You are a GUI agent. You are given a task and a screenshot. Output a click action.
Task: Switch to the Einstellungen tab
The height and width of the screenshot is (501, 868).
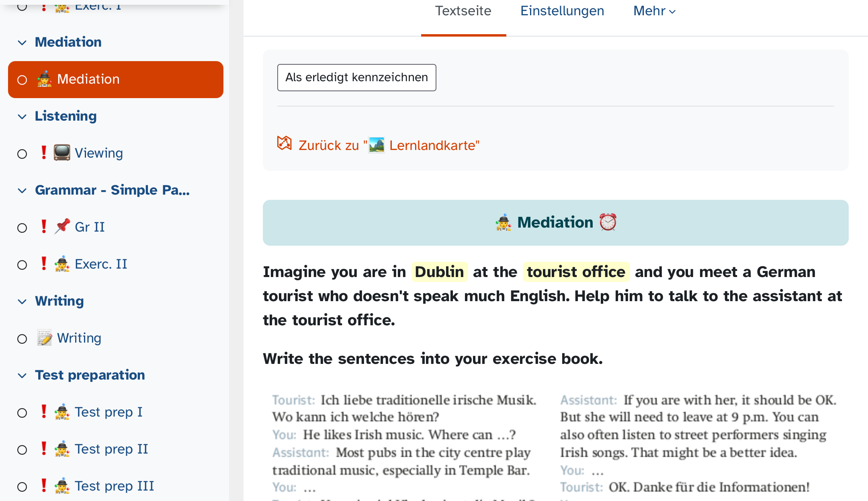(x=562, y=11)
